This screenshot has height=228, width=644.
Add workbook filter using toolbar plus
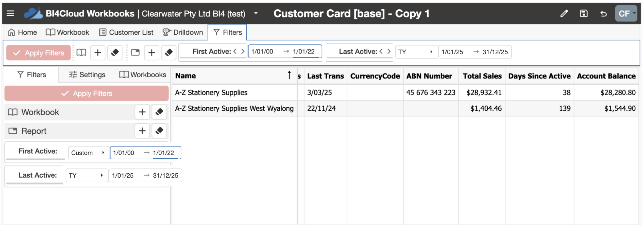pos(98,53)
